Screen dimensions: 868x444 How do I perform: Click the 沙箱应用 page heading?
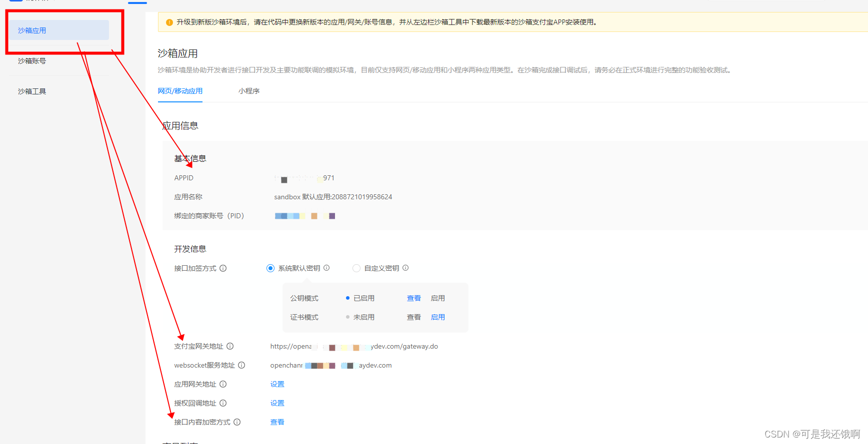tap(178, 53)
